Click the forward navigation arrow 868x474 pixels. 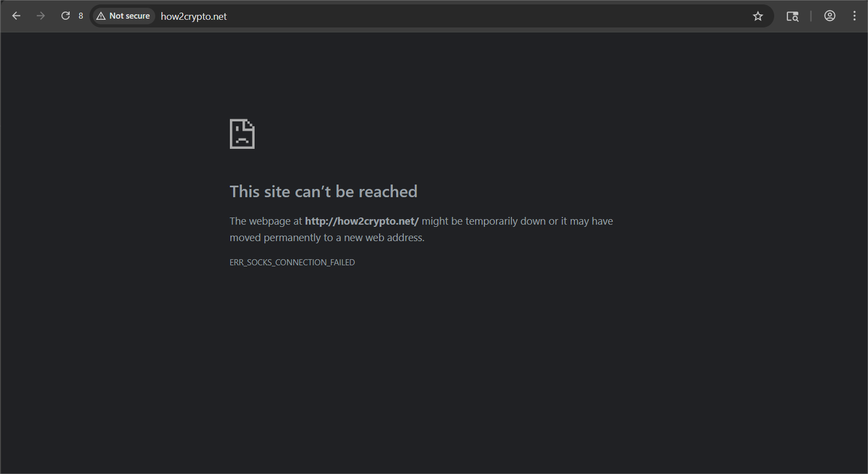click(x=41, y=16)
